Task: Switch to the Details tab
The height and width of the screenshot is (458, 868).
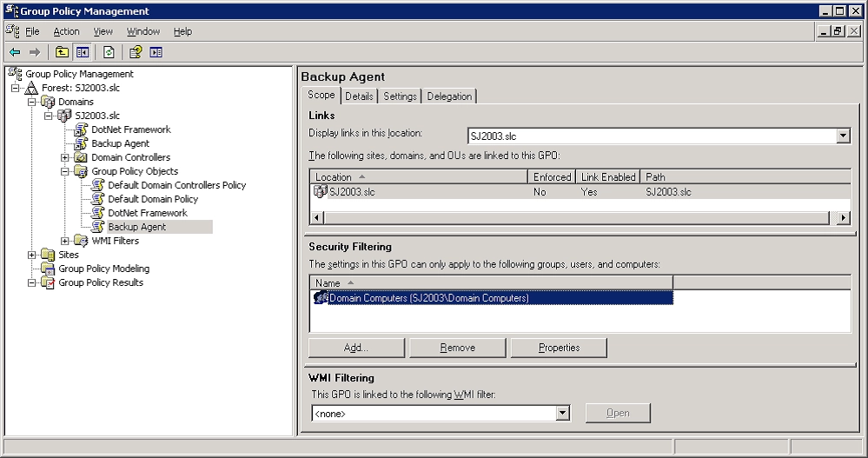Action: (x=359, y=96)
